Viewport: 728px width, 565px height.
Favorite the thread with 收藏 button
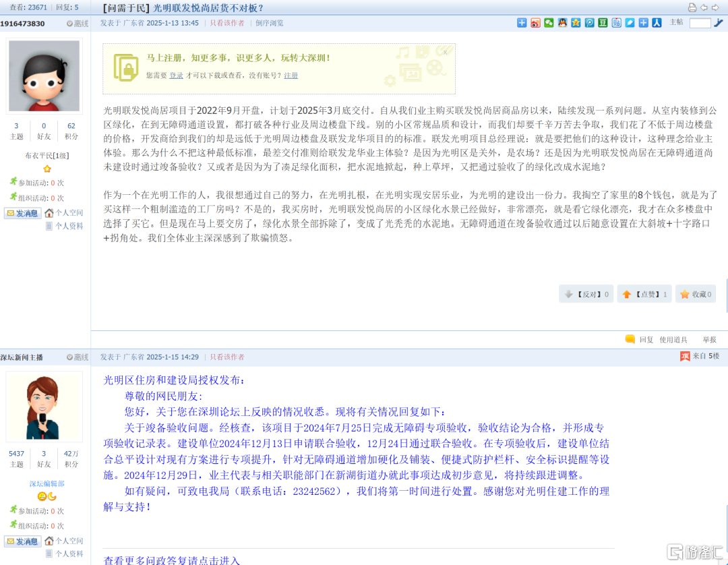[x=696, y=294]
